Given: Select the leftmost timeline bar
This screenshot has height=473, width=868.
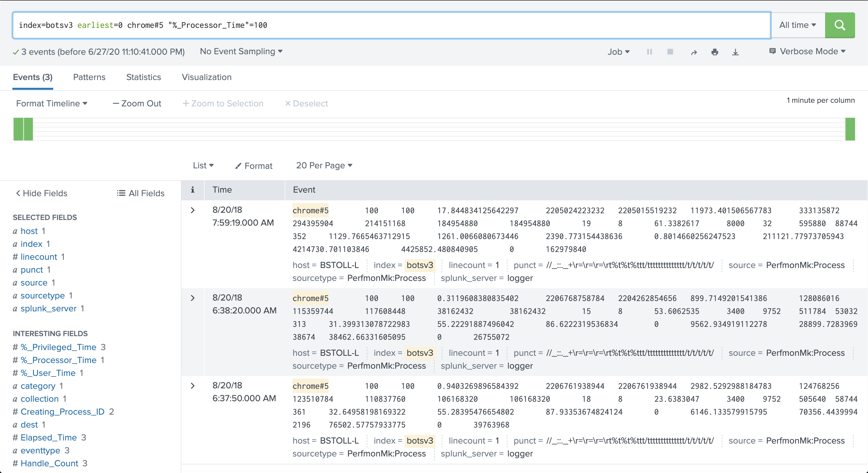Looking at the screenshot, I should click(18, 129).
